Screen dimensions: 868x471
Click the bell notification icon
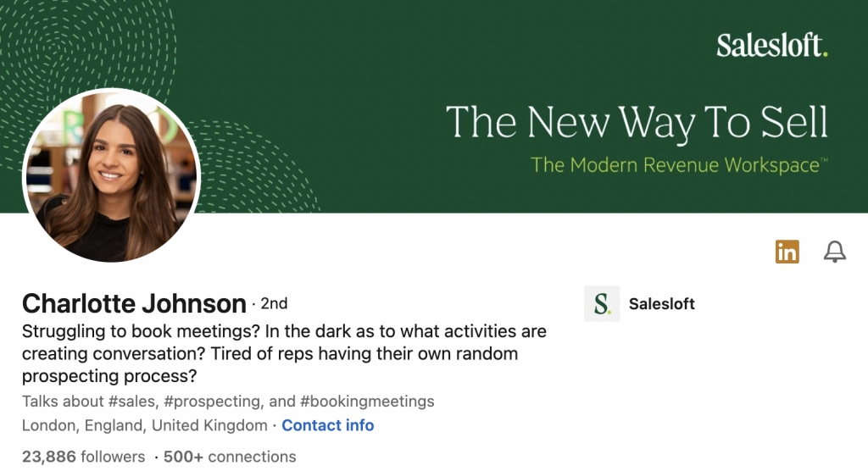click(x=835, y=252)
